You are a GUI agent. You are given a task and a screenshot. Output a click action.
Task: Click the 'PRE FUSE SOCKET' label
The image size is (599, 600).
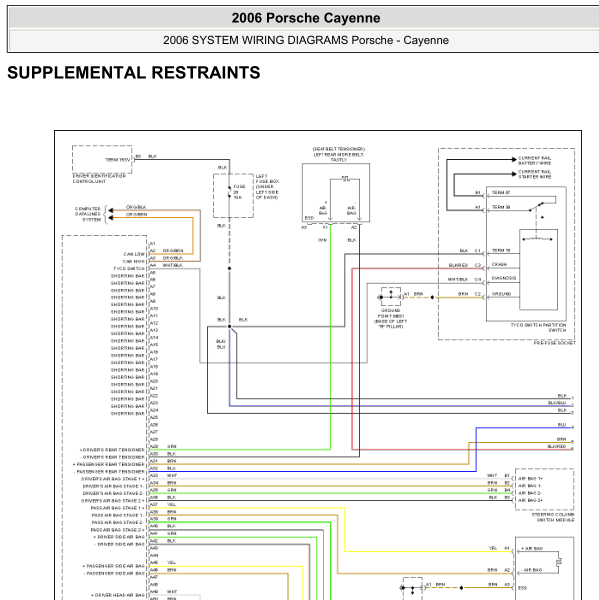coord(555,343)
